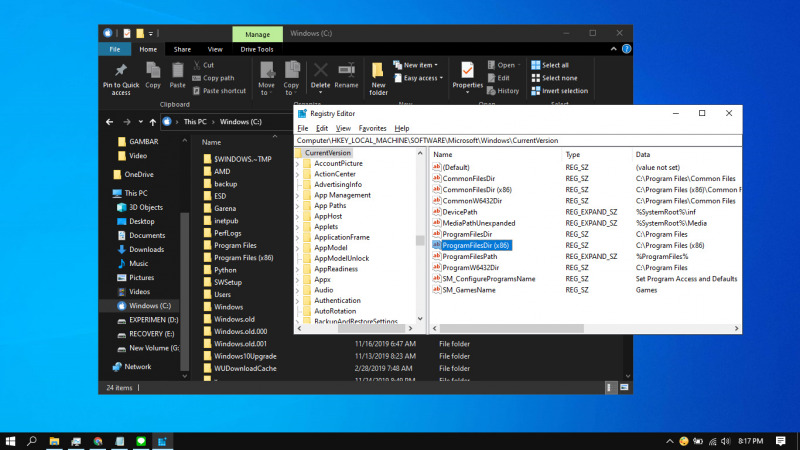Click Select all in ribbon
Viewport: 800px width, 450px height.
[550, 65]
